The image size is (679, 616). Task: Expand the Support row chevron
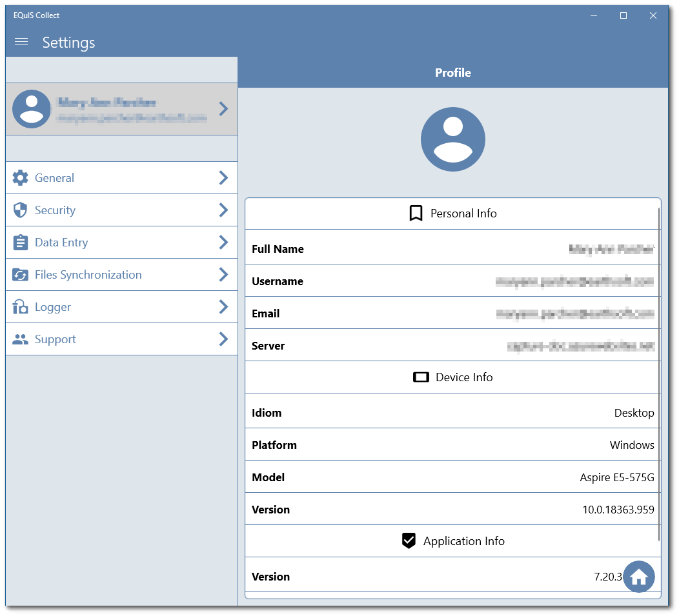point(223,339)
